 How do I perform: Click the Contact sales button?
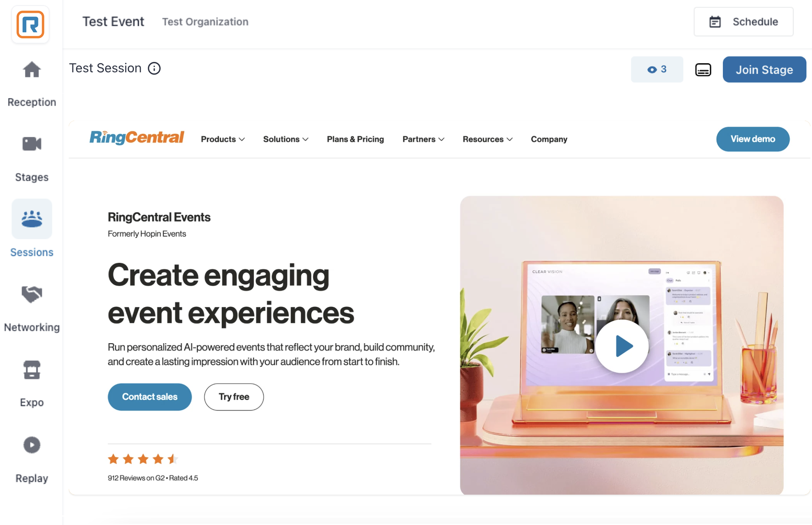pyautogui.click(x=150, y=397)
